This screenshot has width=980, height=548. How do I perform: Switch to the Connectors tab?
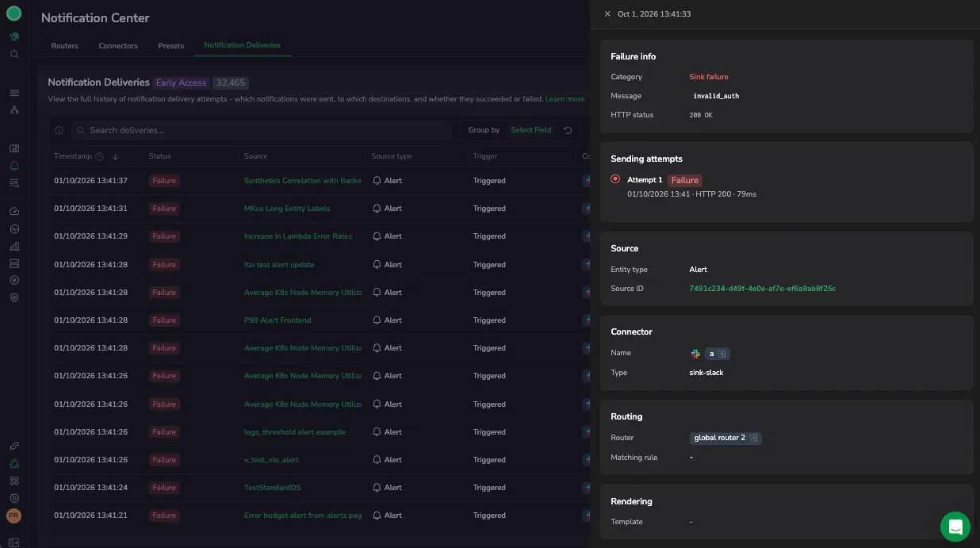click(118, 46)
